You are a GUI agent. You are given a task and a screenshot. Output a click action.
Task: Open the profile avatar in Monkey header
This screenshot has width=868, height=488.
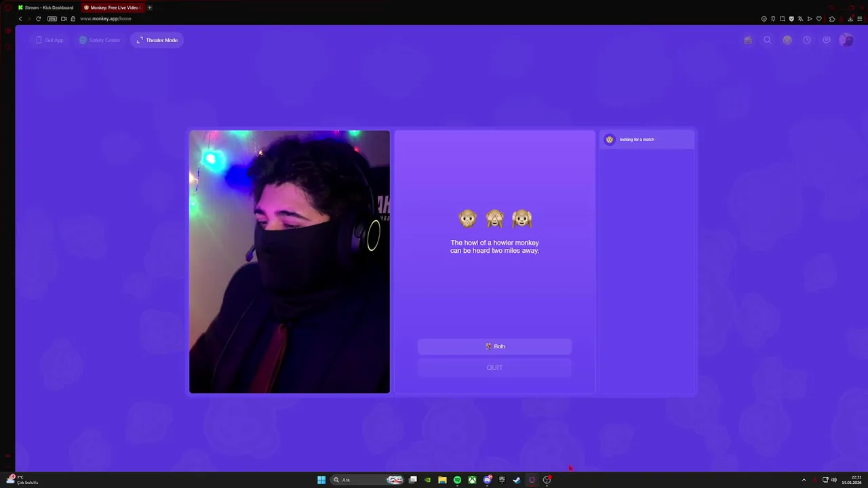pyautogui.click(x=846, y=40)
